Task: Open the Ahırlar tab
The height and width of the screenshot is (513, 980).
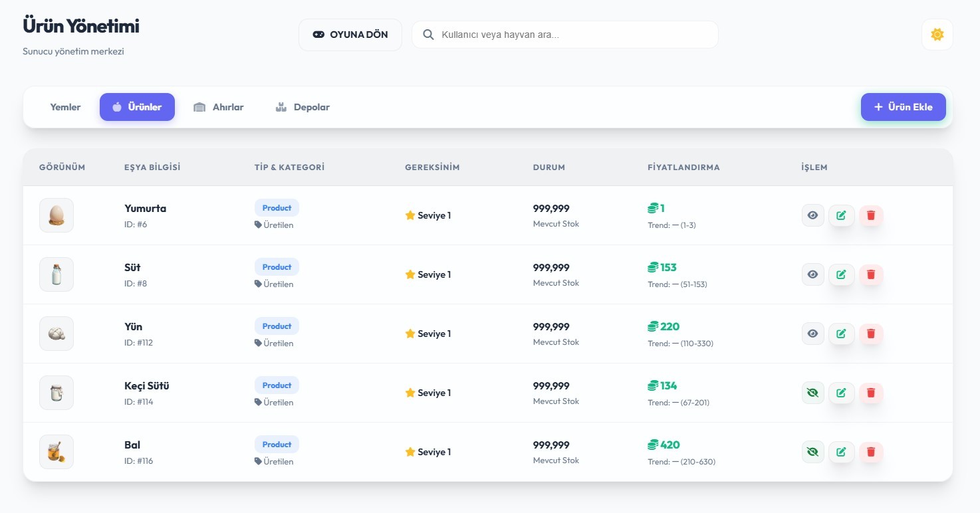Action: (219, 107)
